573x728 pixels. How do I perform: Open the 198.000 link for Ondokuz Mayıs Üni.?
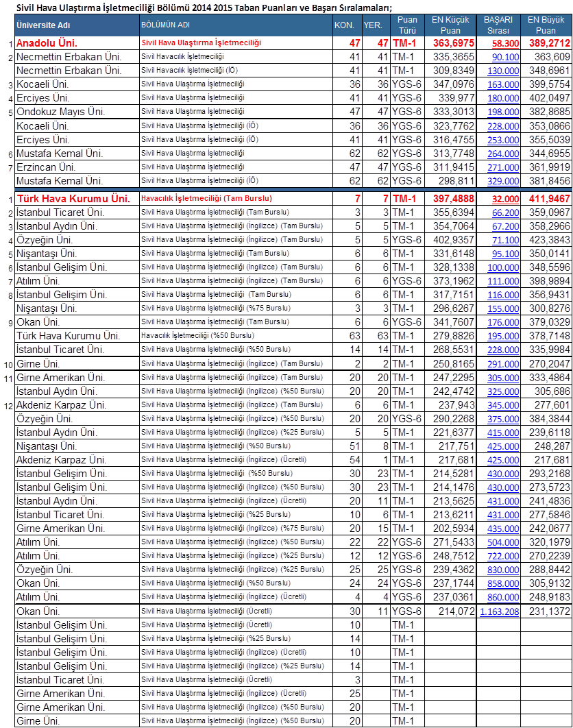[x=503, y=112]
